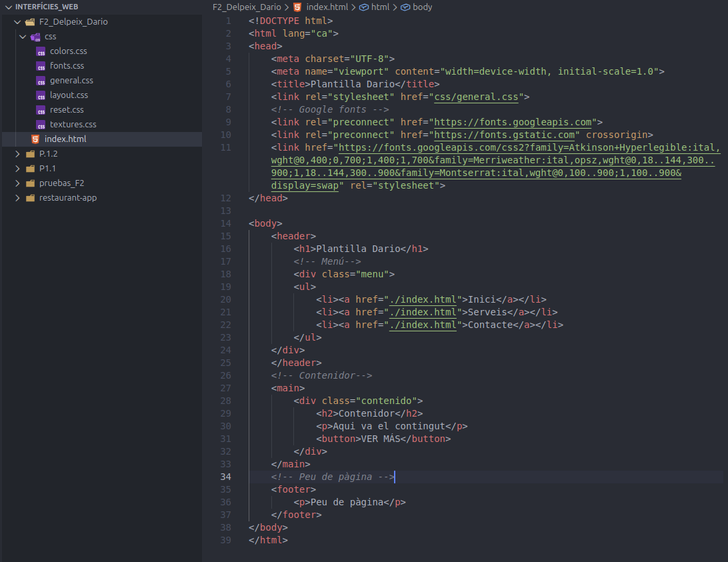Expand the pruebas_F2 folder chevron
728x562 pixels.
click(x=18, y=183)
